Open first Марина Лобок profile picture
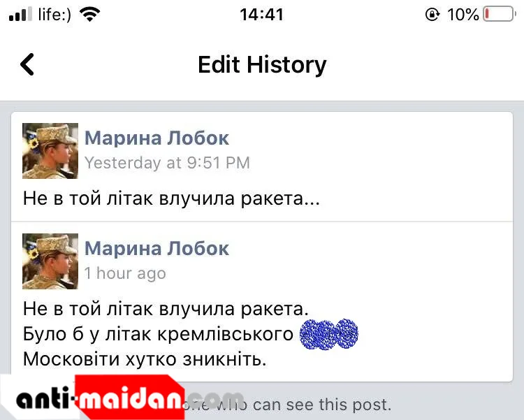 pos(50,151)
